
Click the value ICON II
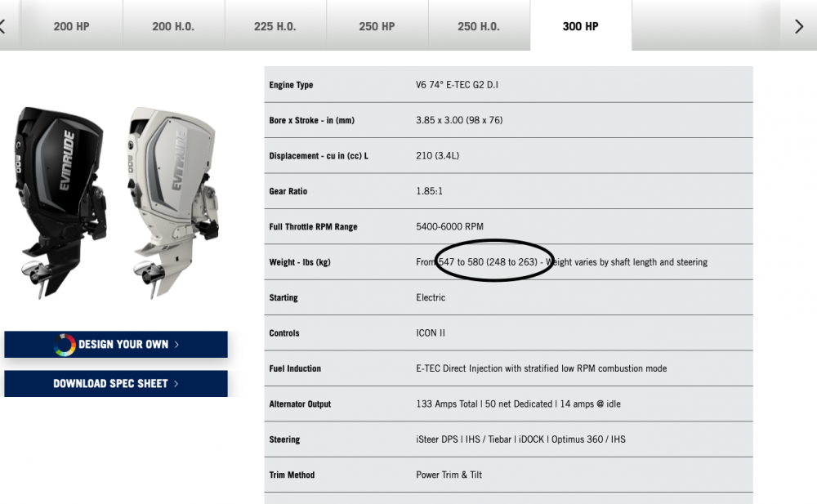tap(431, 333)
